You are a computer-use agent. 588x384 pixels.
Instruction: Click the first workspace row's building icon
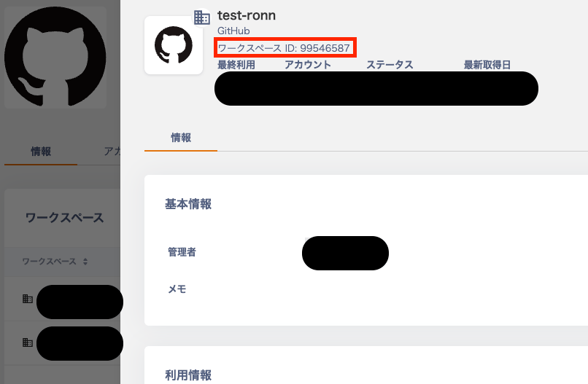[28, 299]
